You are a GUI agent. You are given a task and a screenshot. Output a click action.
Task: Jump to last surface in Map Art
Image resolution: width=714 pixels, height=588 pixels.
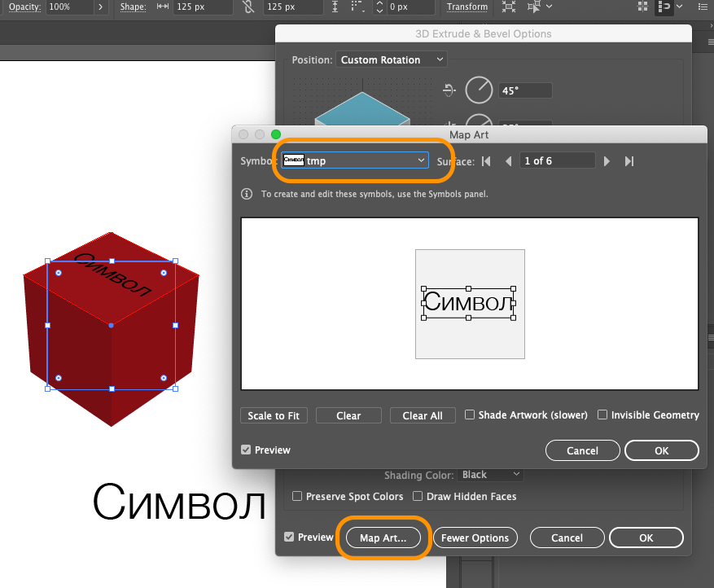point(629,161)
